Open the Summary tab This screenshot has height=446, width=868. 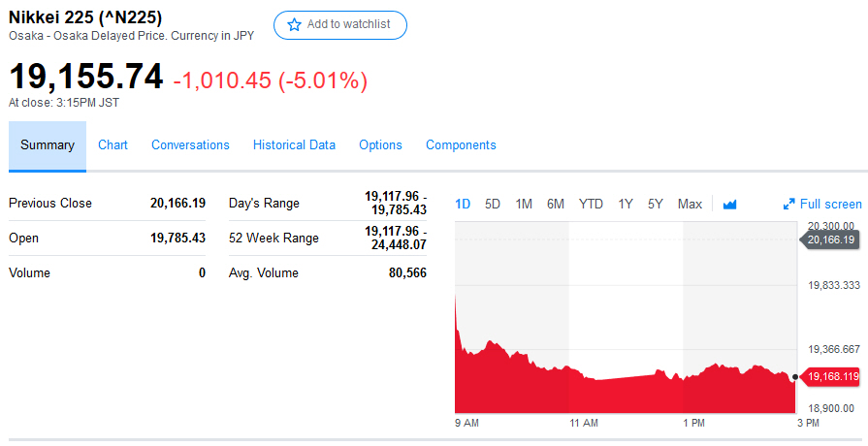[x=48, y=145]
